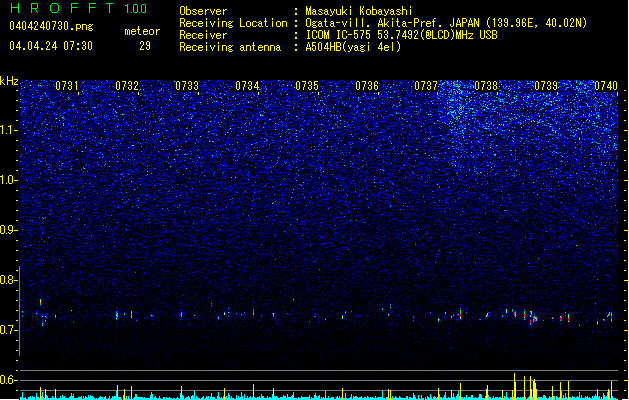Viewport: 629px width, 400px height.
Task: Click the meteor label
Action: tap(142, 31)
